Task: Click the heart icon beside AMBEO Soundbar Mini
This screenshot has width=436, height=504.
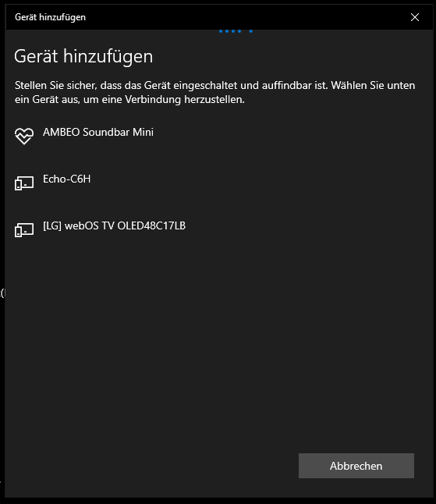Action: click(24, 136)
